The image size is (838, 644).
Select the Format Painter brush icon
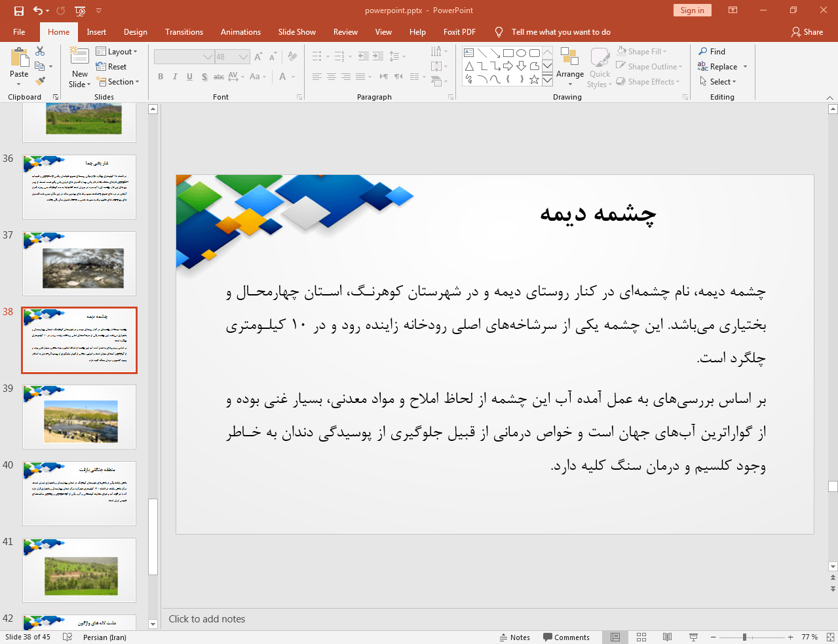point(40,81)
